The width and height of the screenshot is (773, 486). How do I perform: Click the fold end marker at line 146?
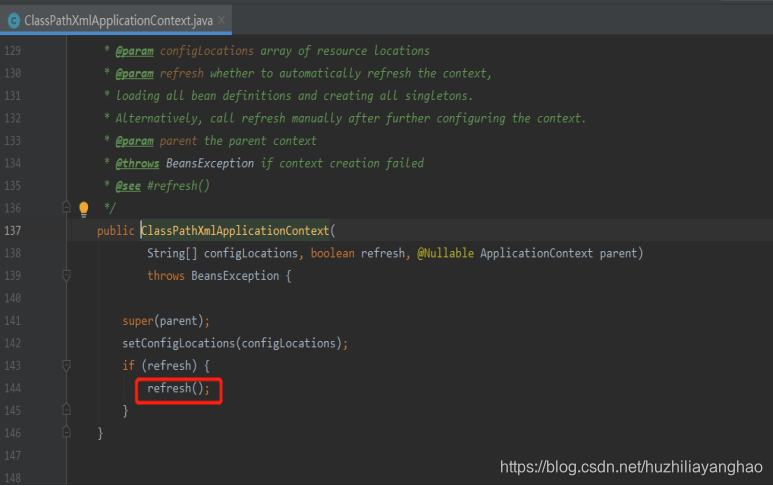(x=67, y=432)
